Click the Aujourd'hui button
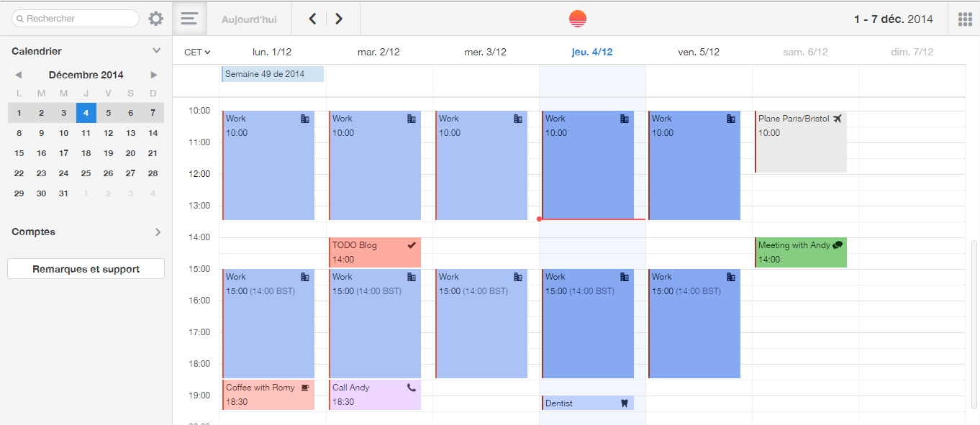This screenshot has width=980, height=425. pos(249,19)
